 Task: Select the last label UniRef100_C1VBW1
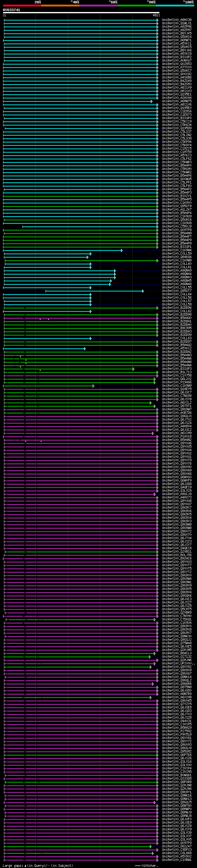point(177,860)
